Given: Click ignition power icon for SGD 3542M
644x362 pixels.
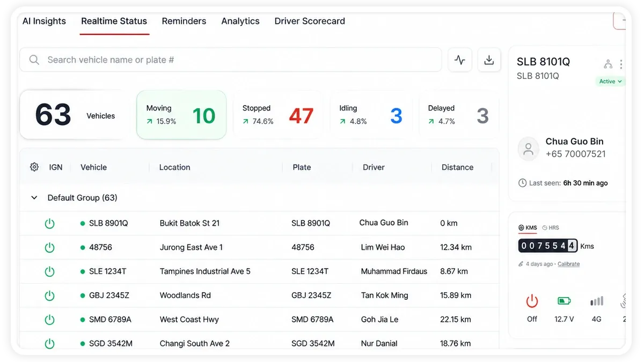Looking at the screenshot, I should pyautogui.click(x=49, y=343).
